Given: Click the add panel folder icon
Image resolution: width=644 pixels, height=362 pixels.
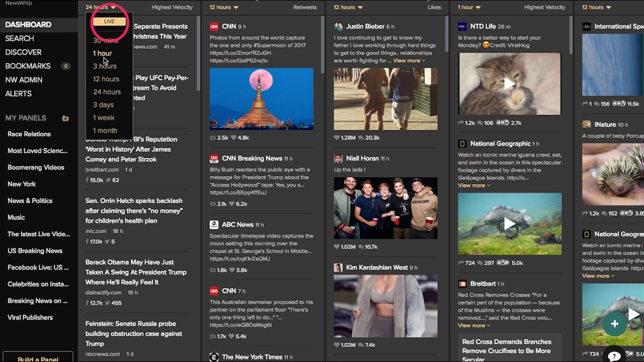Looking at the screenshot, I should click(65, 118).
